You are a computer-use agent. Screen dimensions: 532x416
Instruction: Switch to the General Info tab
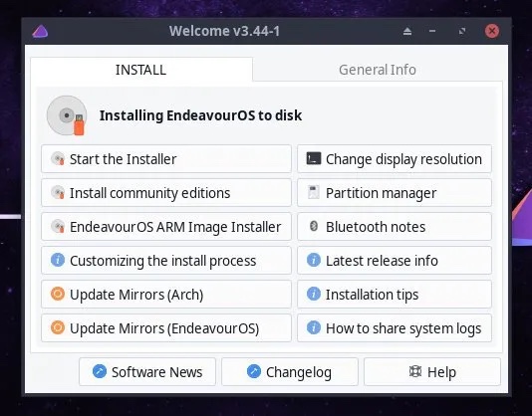[378, 70]
